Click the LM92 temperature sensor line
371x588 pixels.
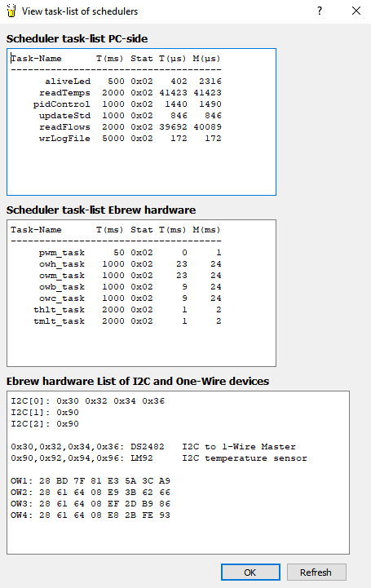[159, 458]
